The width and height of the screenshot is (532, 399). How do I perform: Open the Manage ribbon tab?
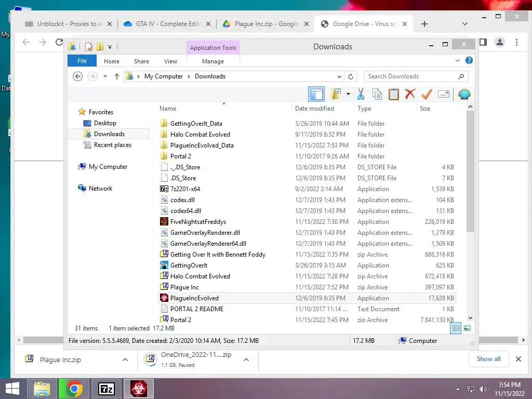(212, 61)
